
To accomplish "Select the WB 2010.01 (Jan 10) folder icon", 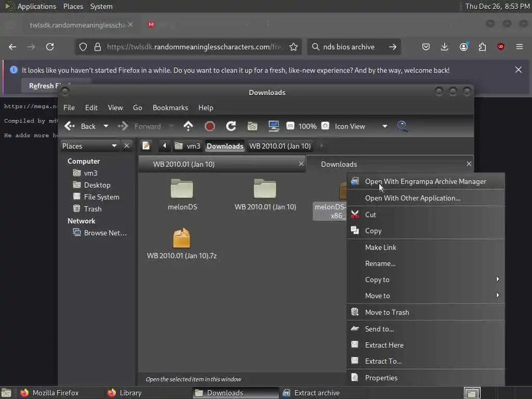I will tap(265, 189).
